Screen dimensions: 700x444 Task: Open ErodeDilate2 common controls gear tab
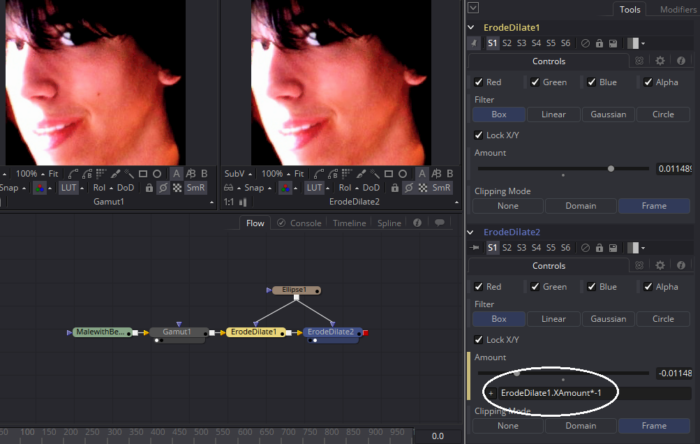(x=660, y=266)
